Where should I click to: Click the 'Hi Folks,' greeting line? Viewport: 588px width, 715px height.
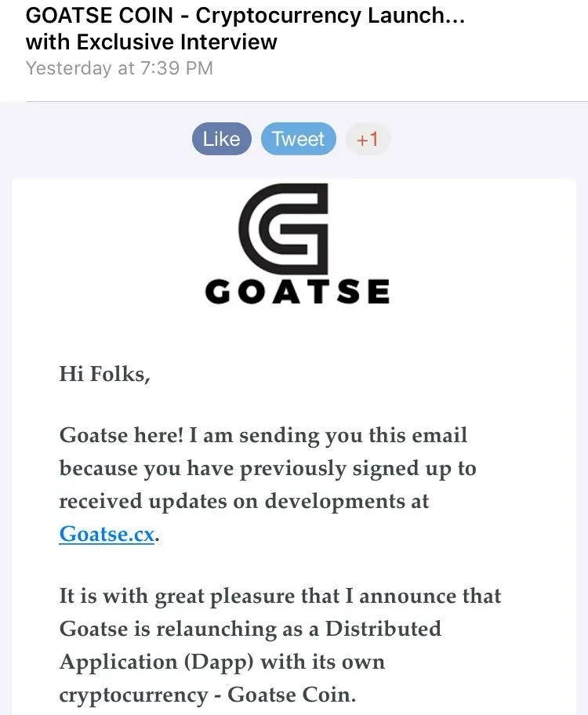[104, 374]
